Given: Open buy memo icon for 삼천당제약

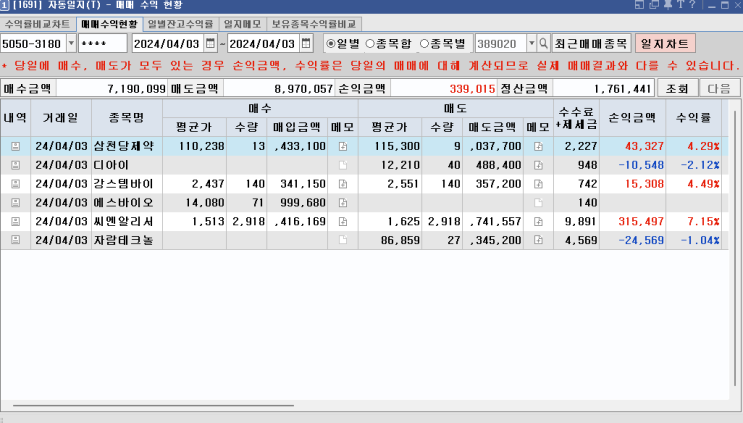Looking at the screenshot, I should 343,146.
